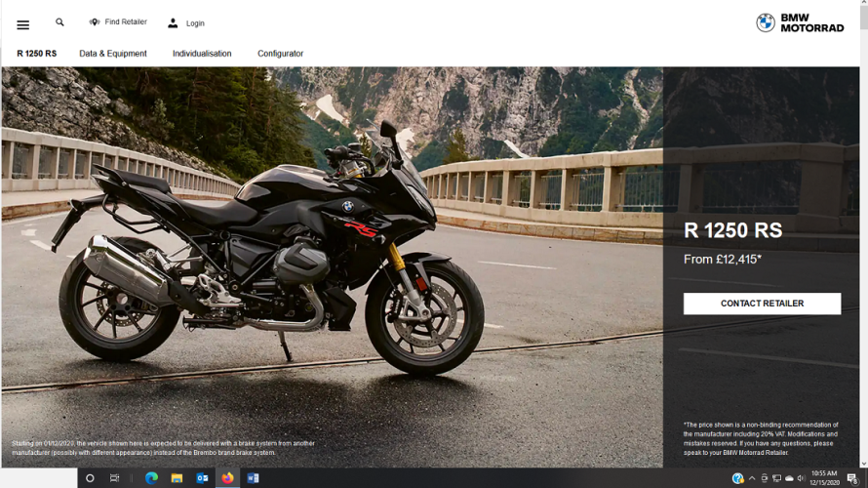Click the R 1250 RS heading
Screen dimensions: 868x488
coord(733,230)
